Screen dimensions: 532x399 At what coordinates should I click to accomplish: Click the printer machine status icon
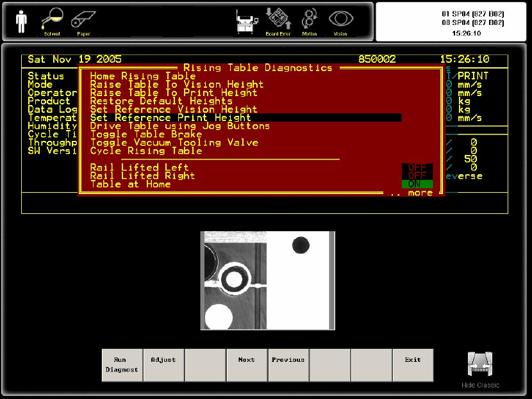(247, 22)
